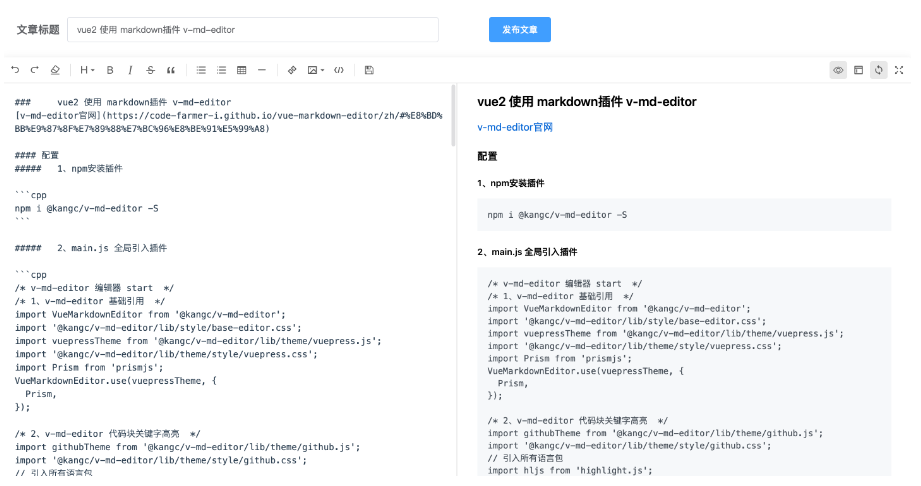Toggle the preview eye icon
Screen dimensions: 921x486
pos(838,70)
